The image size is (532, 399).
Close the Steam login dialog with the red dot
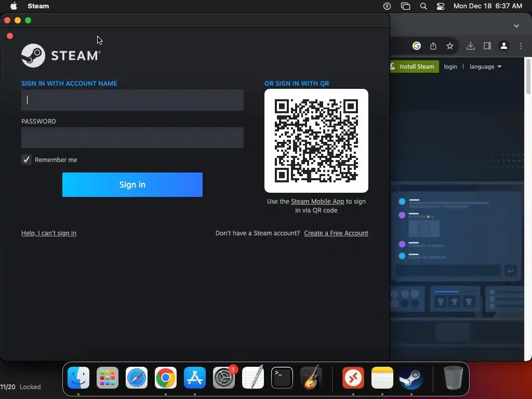coord(10,36)
